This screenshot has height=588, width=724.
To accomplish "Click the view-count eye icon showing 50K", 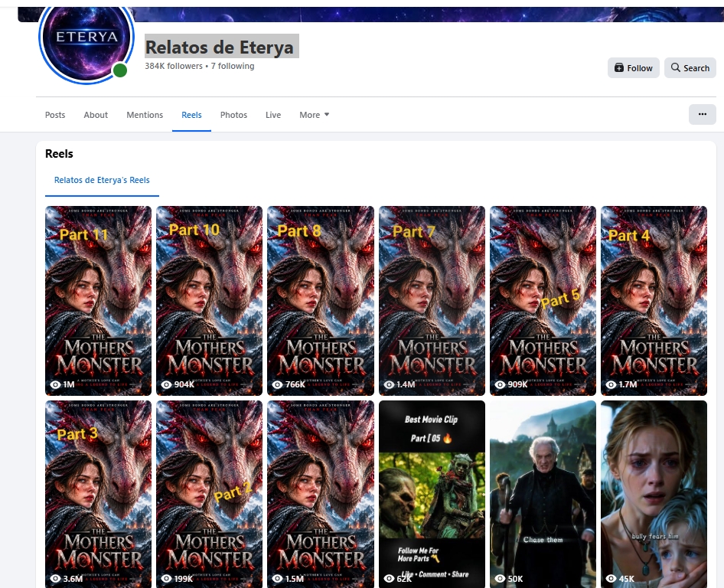I will (x=500, y=578).
